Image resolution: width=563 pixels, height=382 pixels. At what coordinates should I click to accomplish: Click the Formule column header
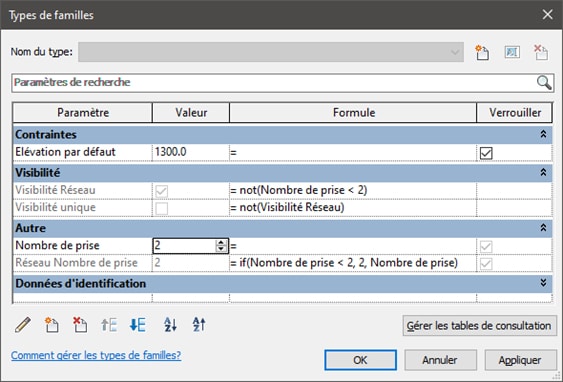(353, 113)
